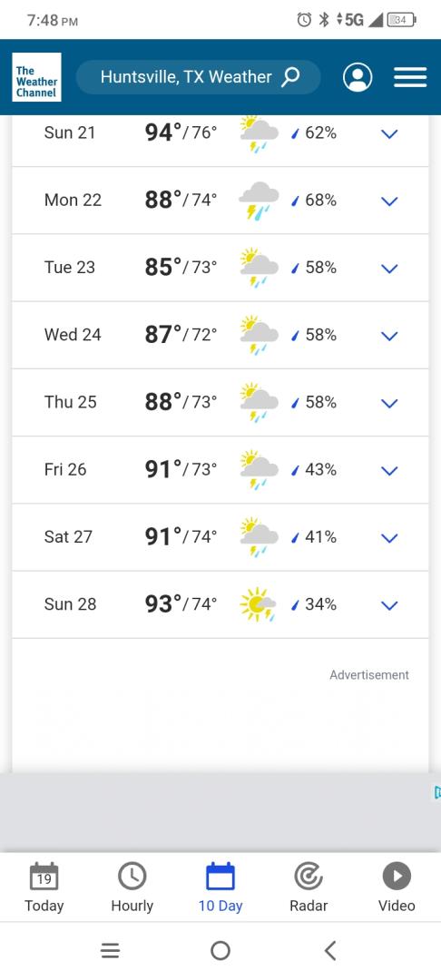This screenshot has width=441, height=980.
Task: Tap Android back navigation button
Action: pyautogui.click(x=330, y=951)
